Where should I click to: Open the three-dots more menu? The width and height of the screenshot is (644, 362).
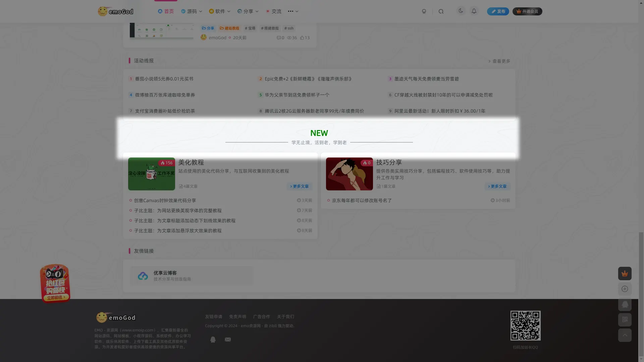tap(293, 11)
